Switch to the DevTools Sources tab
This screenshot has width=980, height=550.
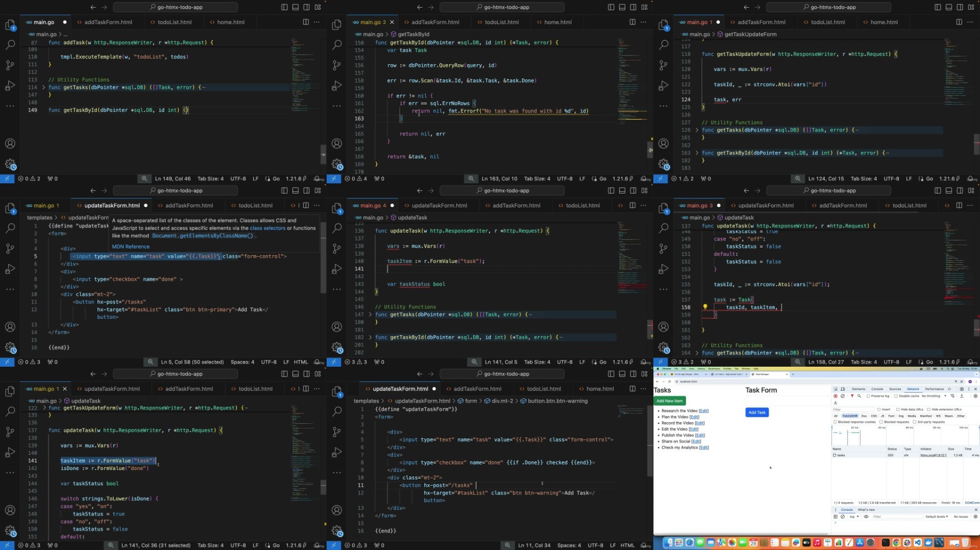click(x=895, y=389)
